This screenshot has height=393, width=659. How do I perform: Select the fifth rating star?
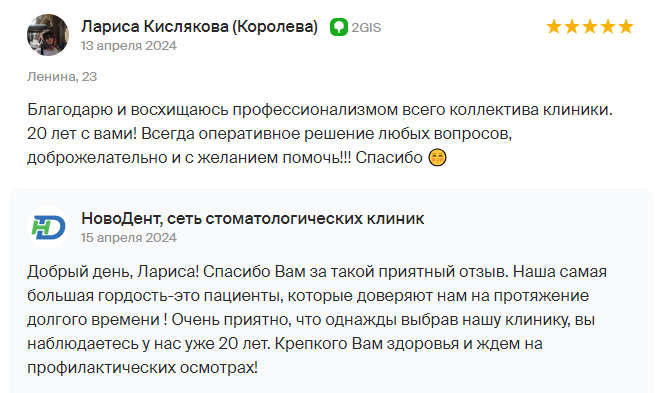(x=626, y=26)
